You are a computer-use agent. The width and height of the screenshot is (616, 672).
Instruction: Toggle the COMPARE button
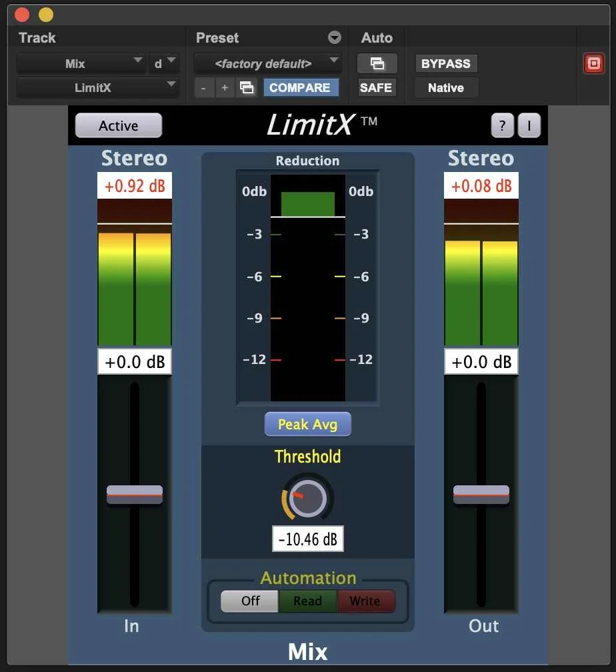click(300, 88)
